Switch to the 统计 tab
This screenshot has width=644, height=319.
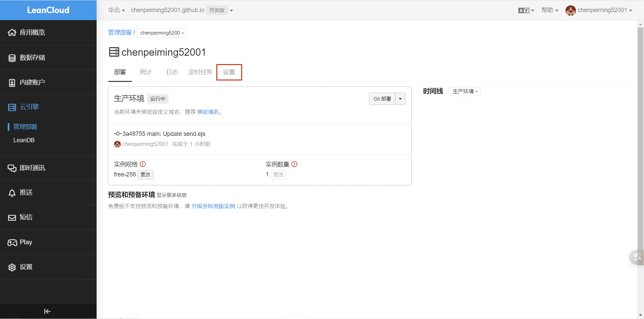(146, 72)
